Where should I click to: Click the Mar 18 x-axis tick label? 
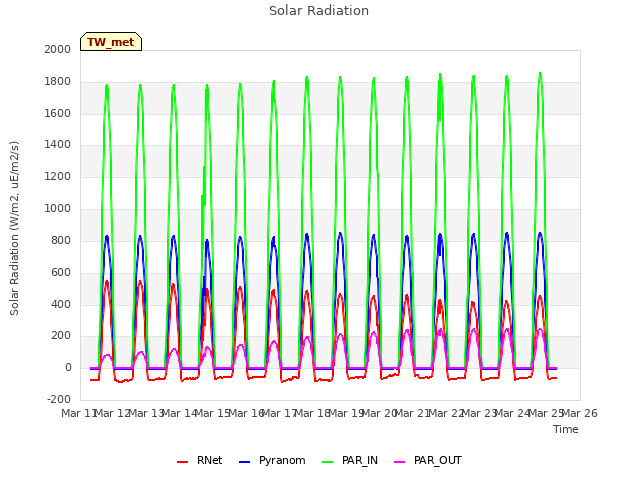(313, 413)
